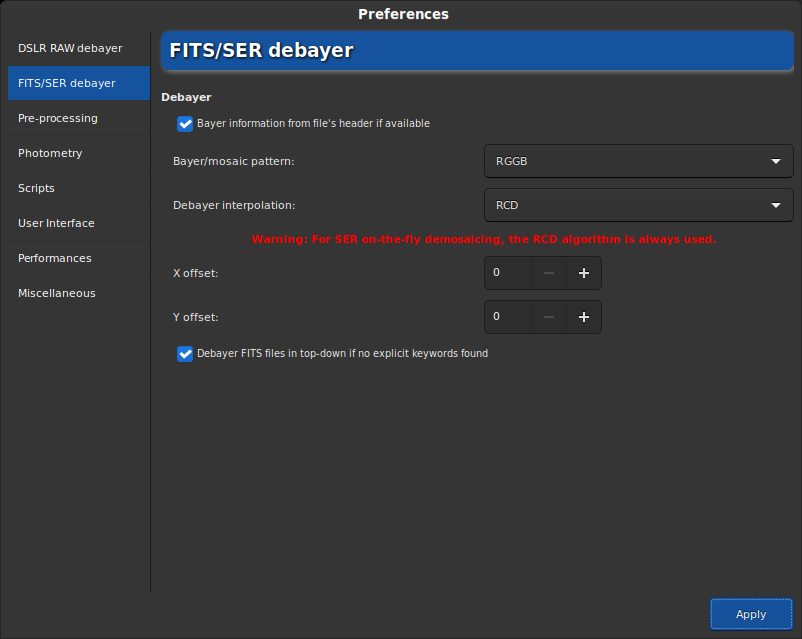Screen dimensions: 802x639
Task: Increase the X offset with plus button
Action: (584, 273)
